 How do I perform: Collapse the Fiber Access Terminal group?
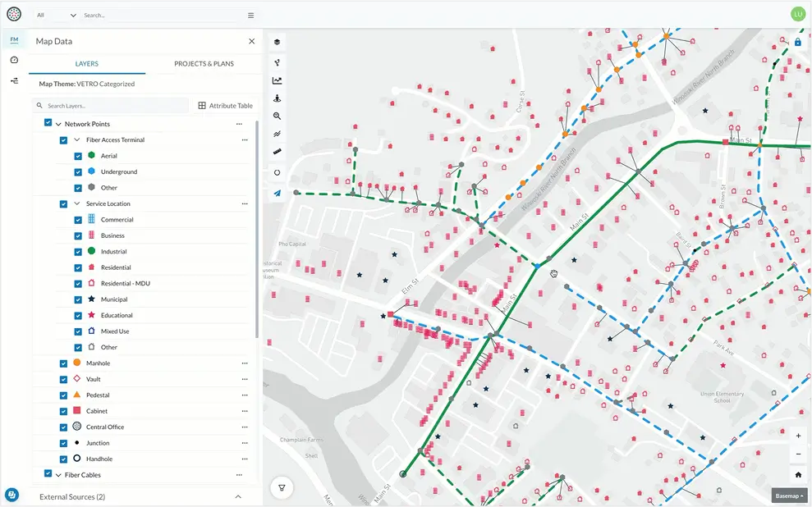(x=77, y=139)
